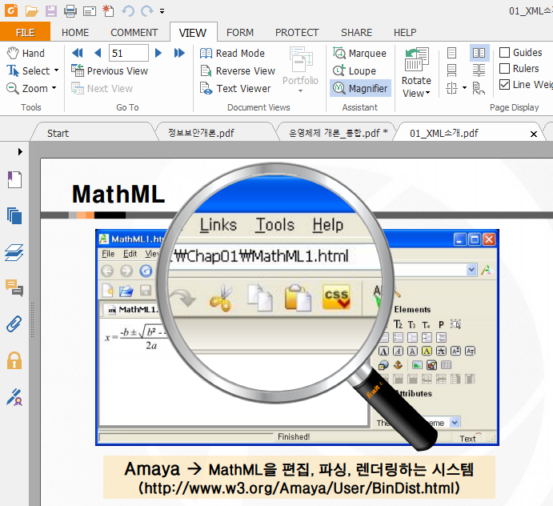Uncheck the Line Weights checkbox
553x506 pixels.
tap(504, 85)
